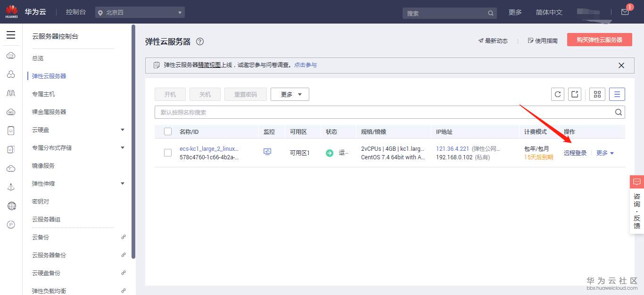Open 弹性负载均衡 in sidebar

click(x=49, y=291)
